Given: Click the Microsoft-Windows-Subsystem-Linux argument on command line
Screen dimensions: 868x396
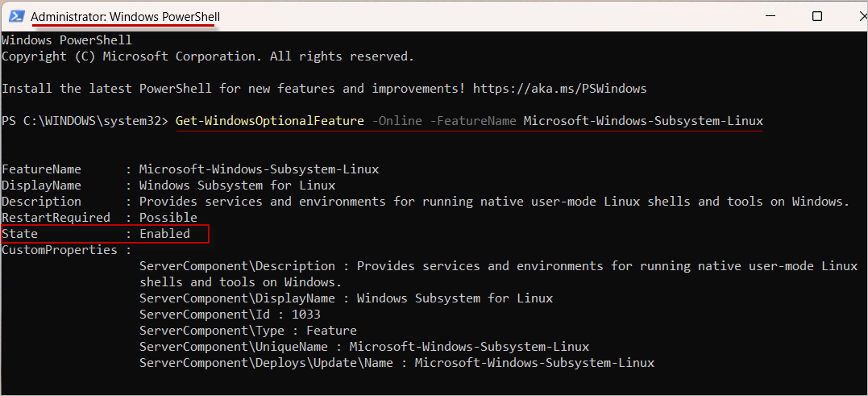Looking at the screenshot, I should click(x=642, y=121).
